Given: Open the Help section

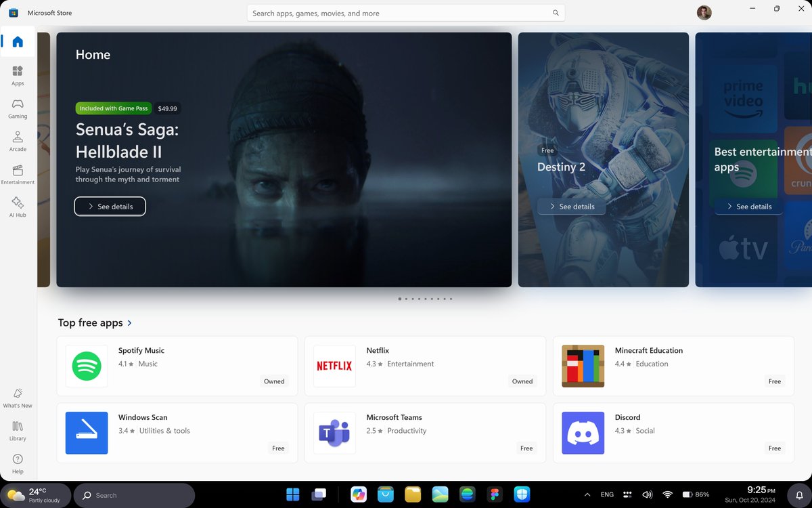Looking at the screenshot, I should (17, 462).
